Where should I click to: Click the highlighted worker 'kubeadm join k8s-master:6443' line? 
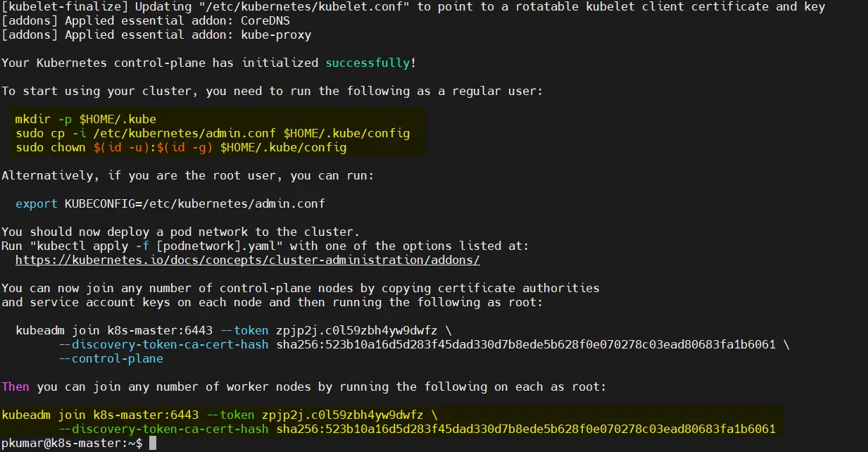point(220,415)
